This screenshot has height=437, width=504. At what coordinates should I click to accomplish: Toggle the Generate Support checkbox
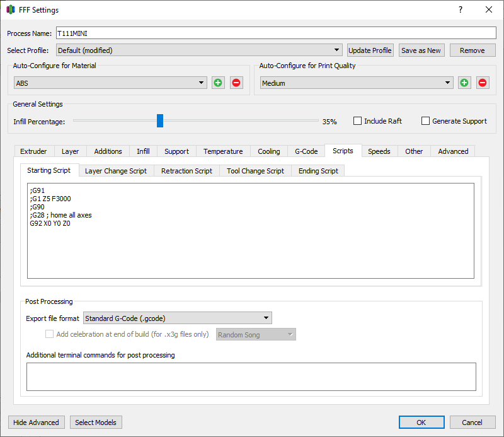pos(426,121)
